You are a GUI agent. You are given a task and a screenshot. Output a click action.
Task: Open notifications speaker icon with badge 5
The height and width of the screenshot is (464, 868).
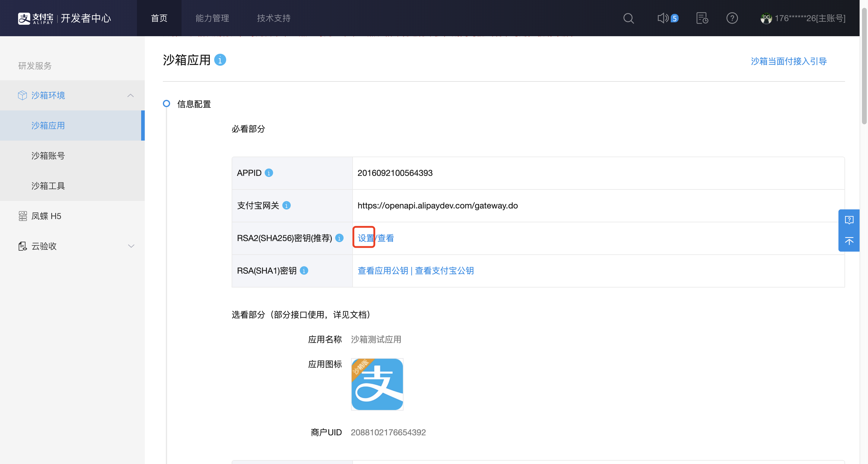tap(668, 18)
